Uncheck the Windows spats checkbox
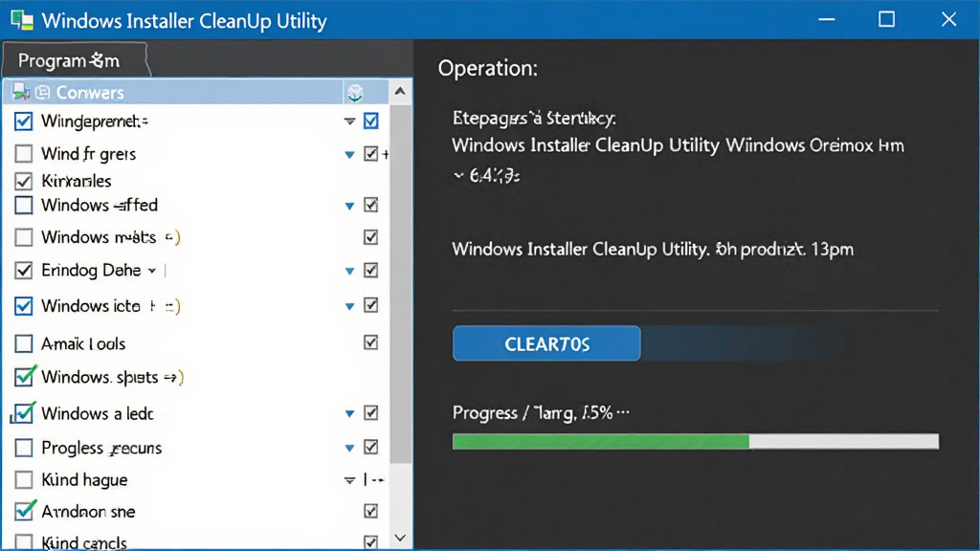980x551 pixels. 24,377
